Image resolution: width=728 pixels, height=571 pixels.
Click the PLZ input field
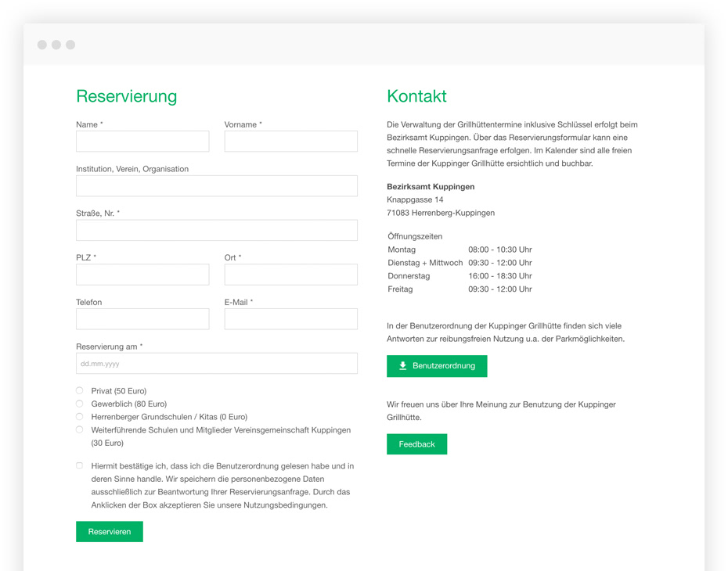coord(142,275)
